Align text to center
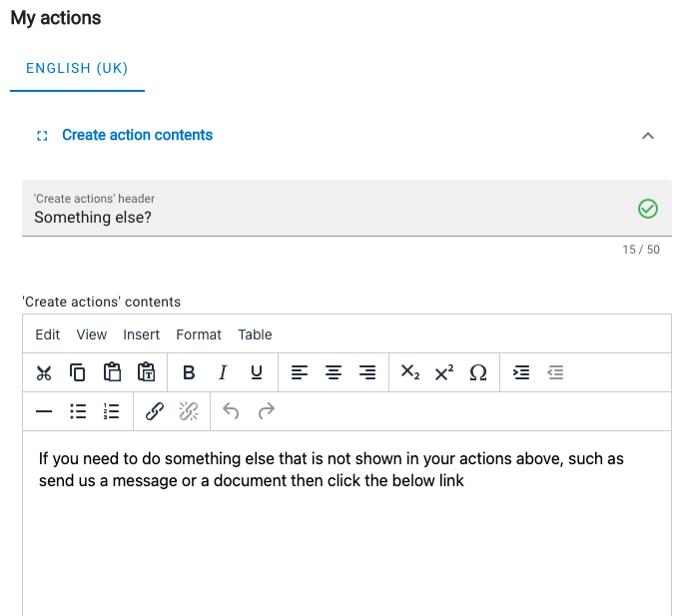The image size is (690, 616). coord(334,372)
